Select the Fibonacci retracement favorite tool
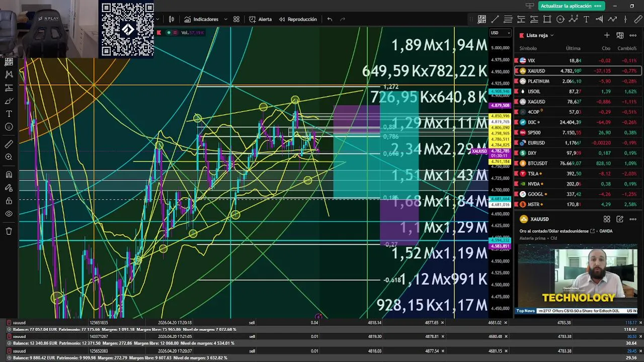Screen dimensions: 644x362 point(508,19)
